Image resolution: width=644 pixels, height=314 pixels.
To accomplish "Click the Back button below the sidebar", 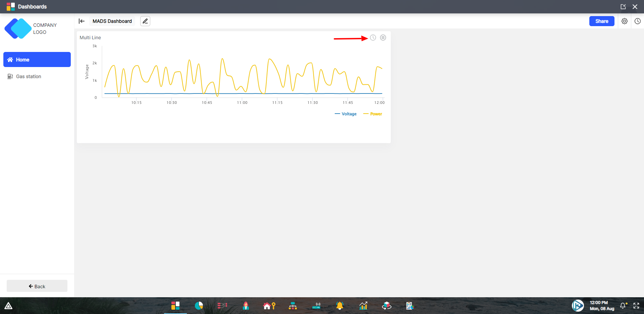I will coord(37,286).
